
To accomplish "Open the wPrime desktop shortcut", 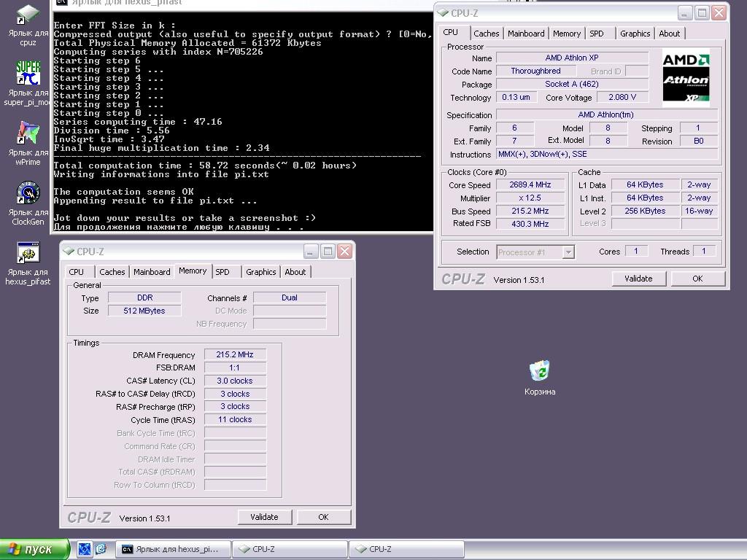I will tap(28, 143).
